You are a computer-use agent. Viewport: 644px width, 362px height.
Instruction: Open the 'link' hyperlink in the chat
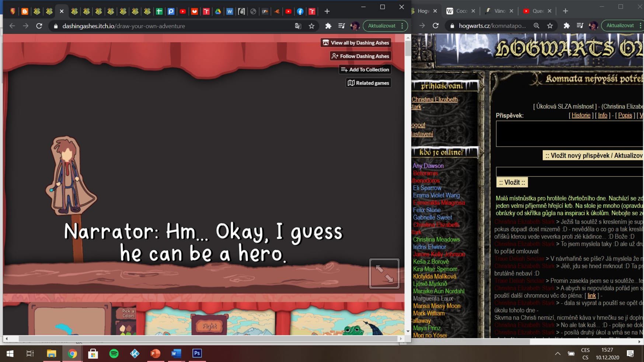pyautogui.click(x=591, y=296)
